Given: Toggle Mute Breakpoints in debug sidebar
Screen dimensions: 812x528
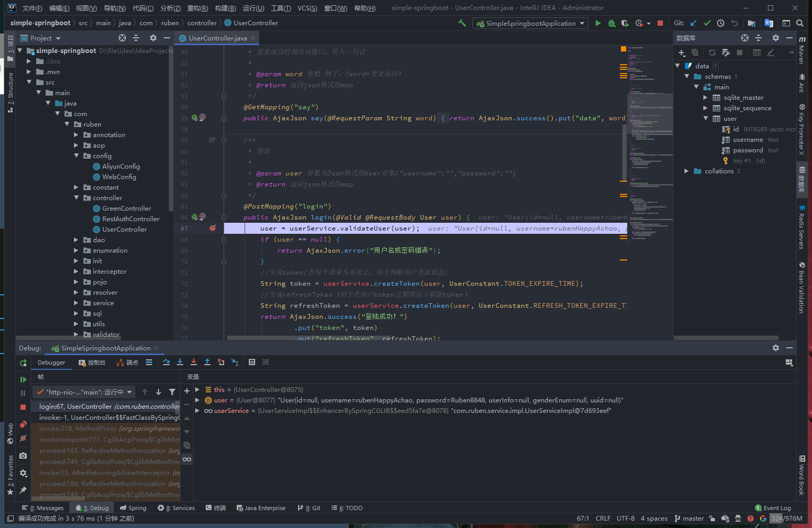Looking at the screenshot, I should click(x=23, y=438).
